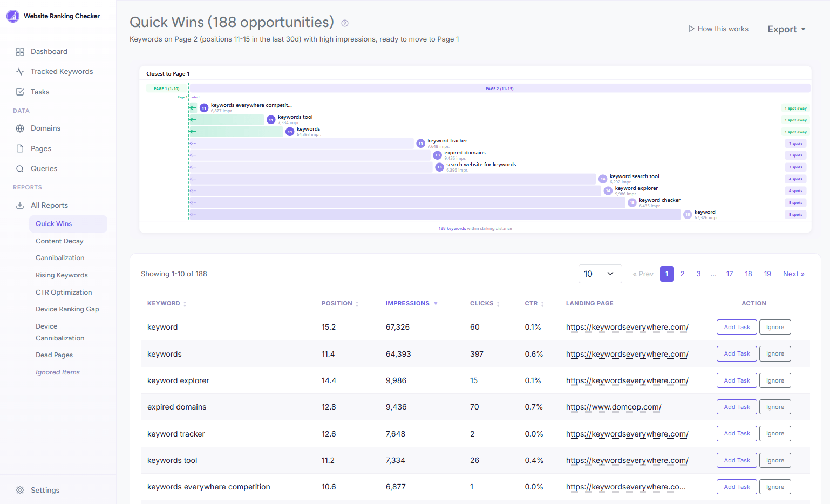
Task: Go to pagination page 2
Action: (682, 274)
